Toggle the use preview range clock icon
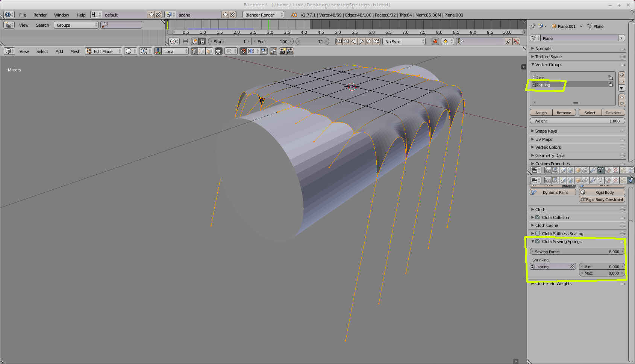This screenshot has height=364, width=635. [x=195, y=41]
